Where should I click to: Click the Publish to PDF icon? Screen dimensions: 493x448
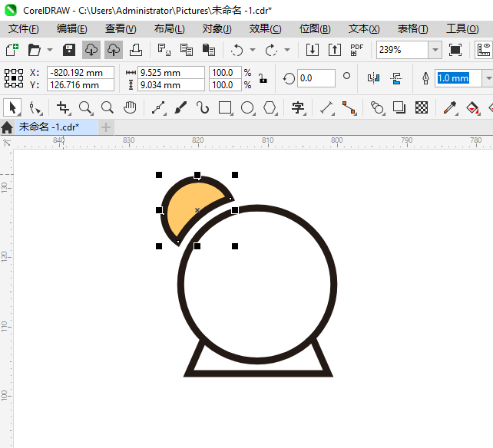point(356,50)
